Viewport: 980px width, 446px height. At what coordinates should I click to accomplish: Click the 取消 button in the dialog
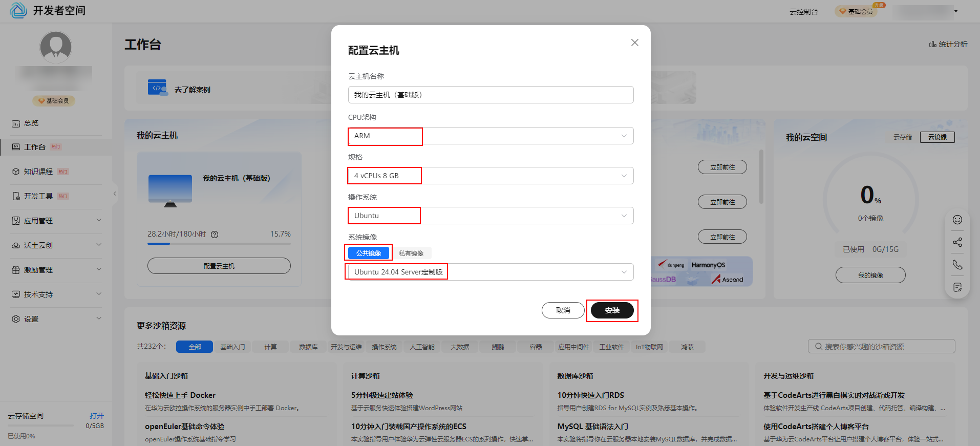[563, 310]
